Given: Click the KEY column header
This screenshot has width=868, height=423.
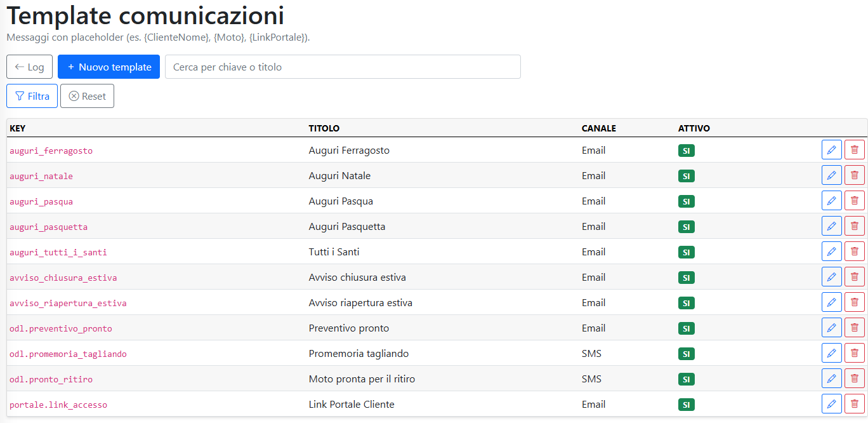Looking at the screenshot, I should pyautogui.click(x=18, y=128).
